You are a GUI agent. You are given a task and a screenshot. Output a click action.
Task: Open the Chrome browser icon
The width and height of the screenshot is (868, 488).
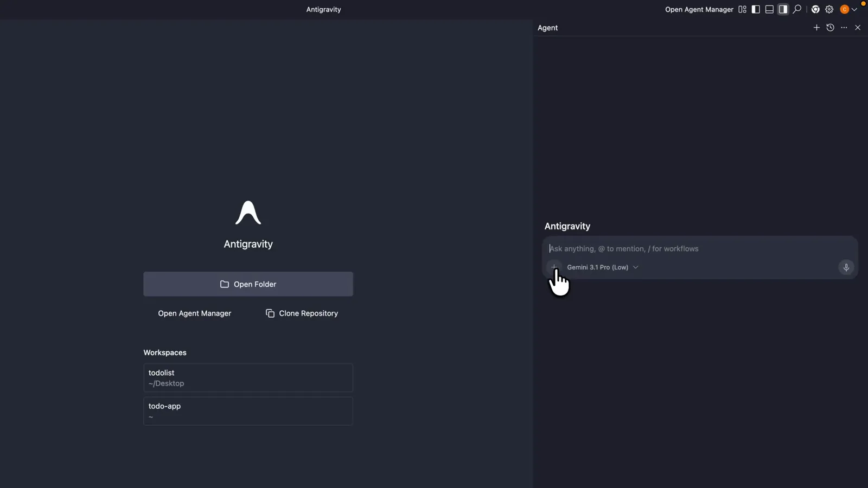tap(815, 9)
